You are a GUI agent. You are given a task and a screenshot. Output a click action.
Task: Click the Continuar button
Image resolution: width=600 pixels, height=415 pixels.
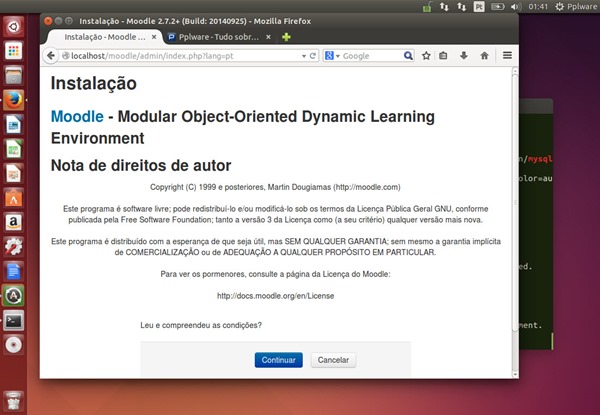(x=279, y=360)
